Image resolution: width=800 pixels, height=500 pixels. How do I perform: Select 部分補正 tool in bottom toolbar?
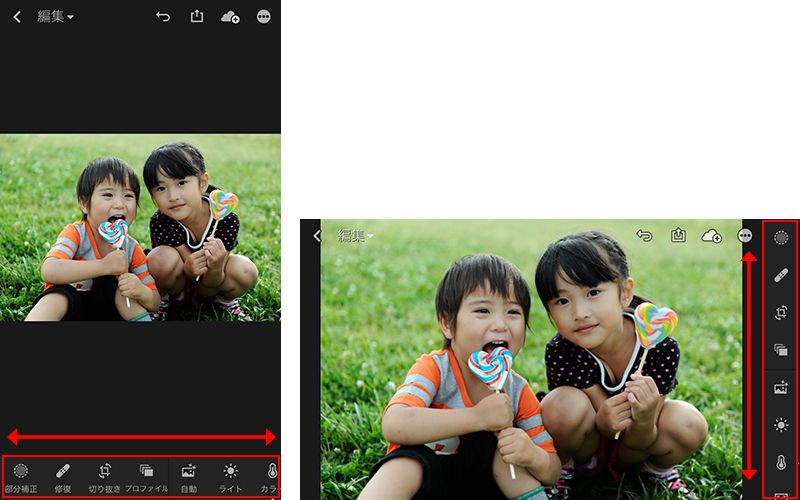(x=21, y=478)
